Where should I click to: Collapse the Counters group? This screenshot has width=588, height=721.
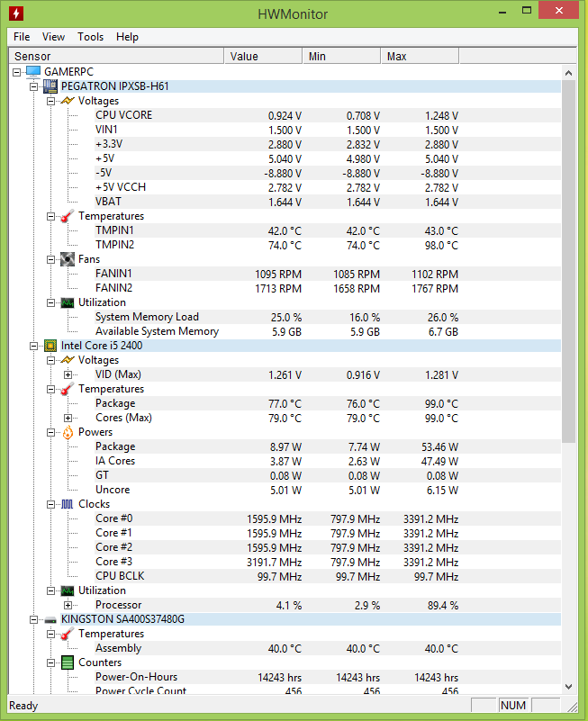pyautogui.click(x=50, y=663)
